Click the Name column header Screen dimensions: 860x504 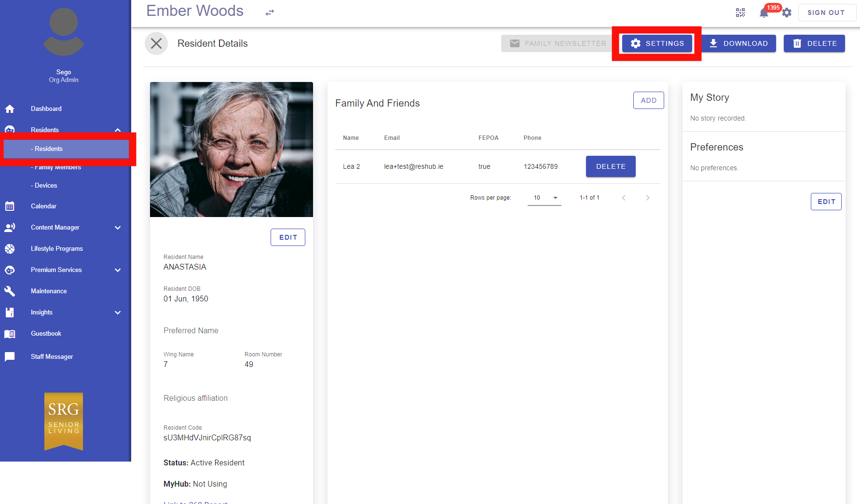[351, 138]
